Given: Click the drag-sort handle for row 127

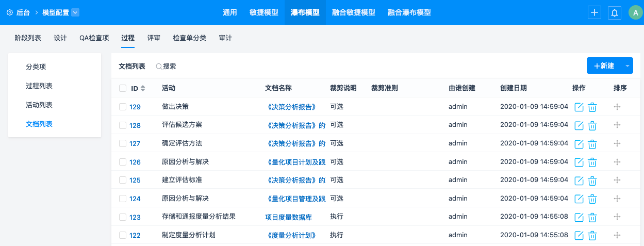Looking at the screenshot, I should pyautogui.click(x=617, y=144).
